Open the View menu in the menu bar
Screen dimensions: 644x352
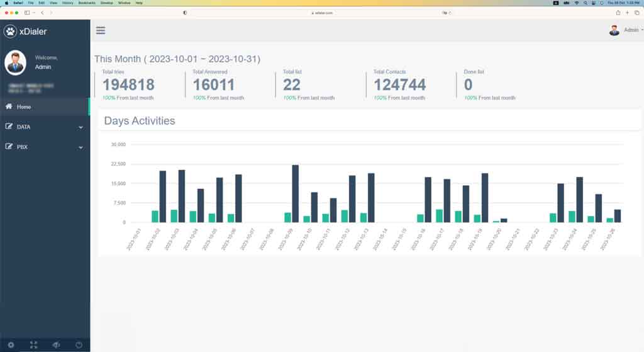pos(53,3)
